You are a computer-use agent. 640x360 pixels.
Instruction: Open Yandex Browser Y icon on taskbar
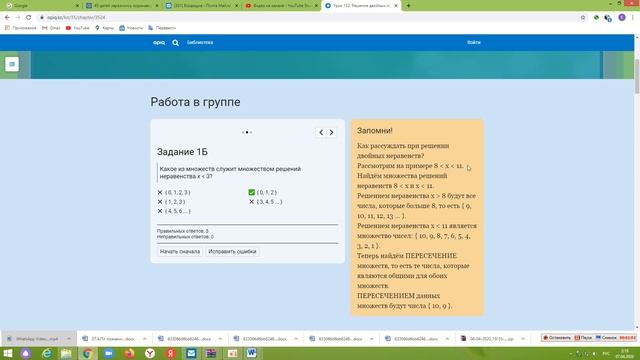tap(150, 353)
